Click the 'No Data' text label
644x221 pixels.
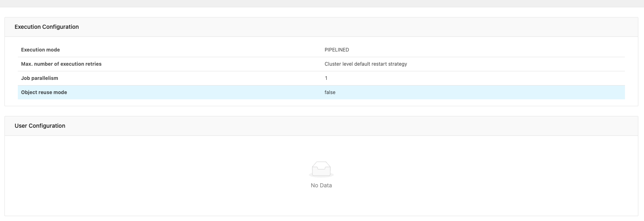point(321,185)
